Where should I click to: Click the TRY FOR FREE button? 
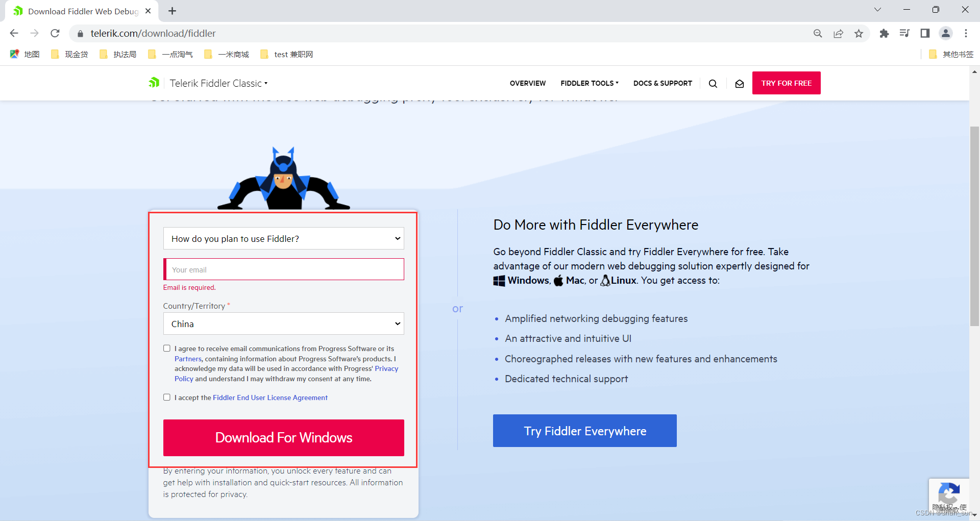tap(786, 83)
